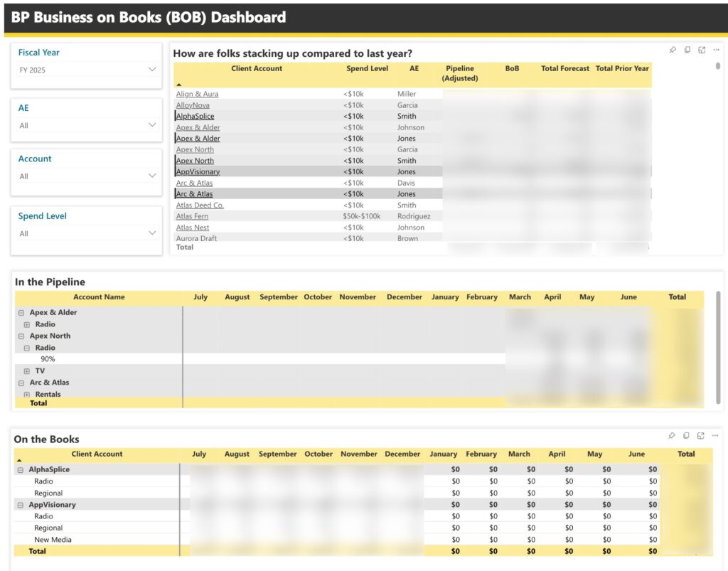728x571 pixels.
Task: Click the top table's vertical scrollbar
Action: (718, 66)
